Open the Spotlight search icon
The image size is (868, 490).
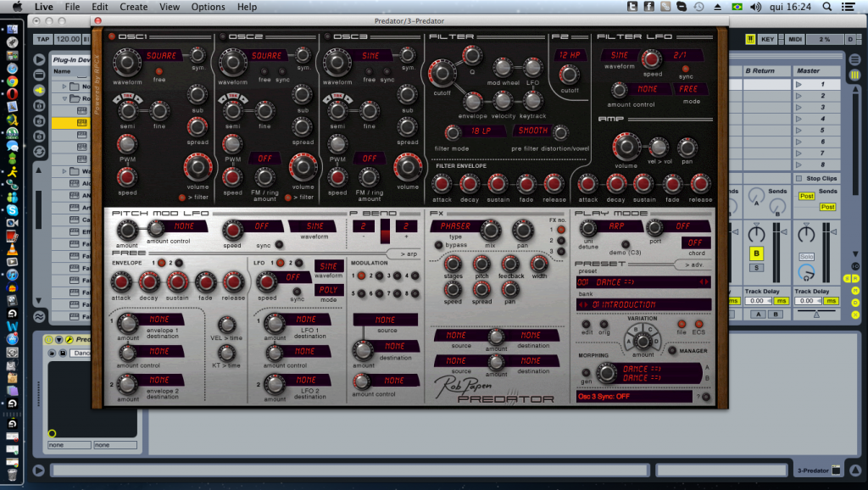click(826, 7)
